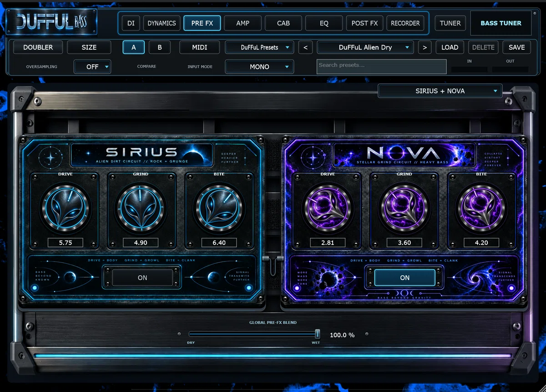
Task: Switch to the CAB tab
Action: point(283,23)
